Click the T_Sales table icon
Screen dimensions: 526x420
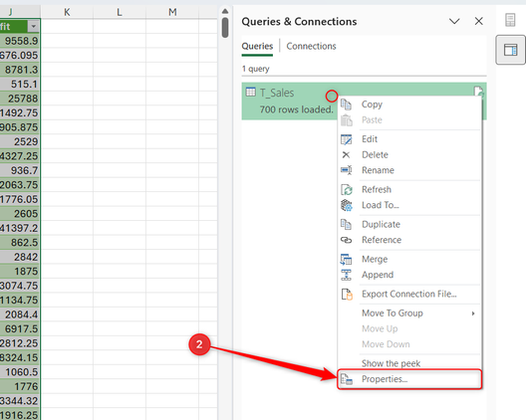[x=251, y=92]
